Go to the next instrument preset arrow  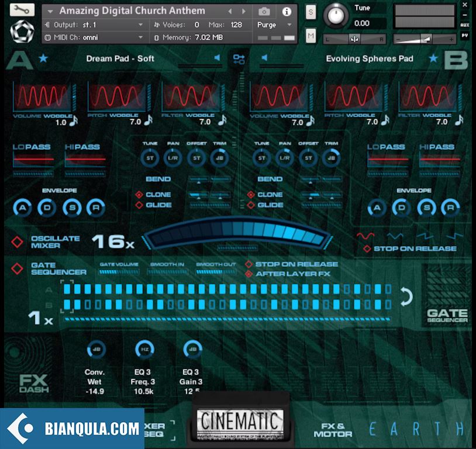pos(243,12)
